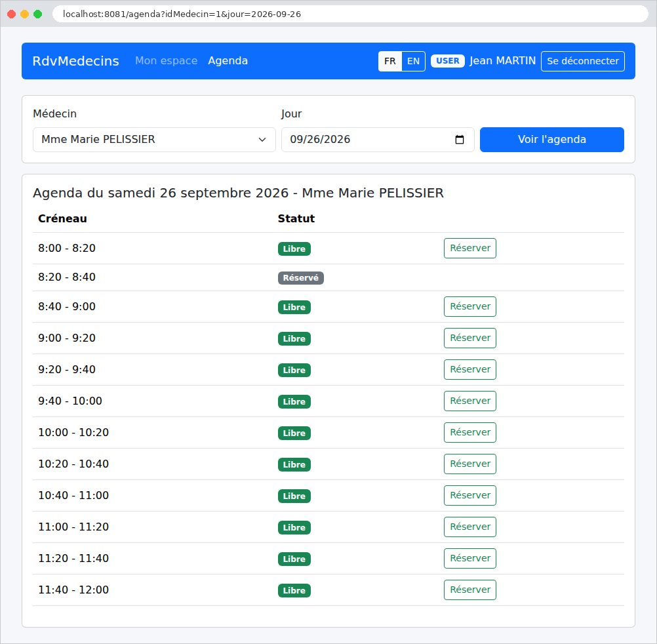This screenshot has width=657, height=644.
Task: Open the calendar picker icon in Jour field
Action: 459,140
